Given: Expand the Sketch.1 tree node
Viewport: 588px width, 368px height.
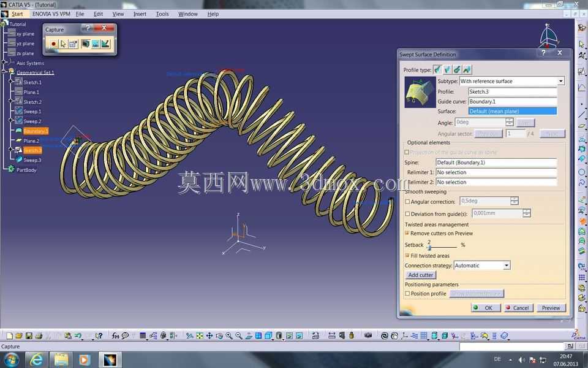Looking at the screenshot, I should [11, 82].
